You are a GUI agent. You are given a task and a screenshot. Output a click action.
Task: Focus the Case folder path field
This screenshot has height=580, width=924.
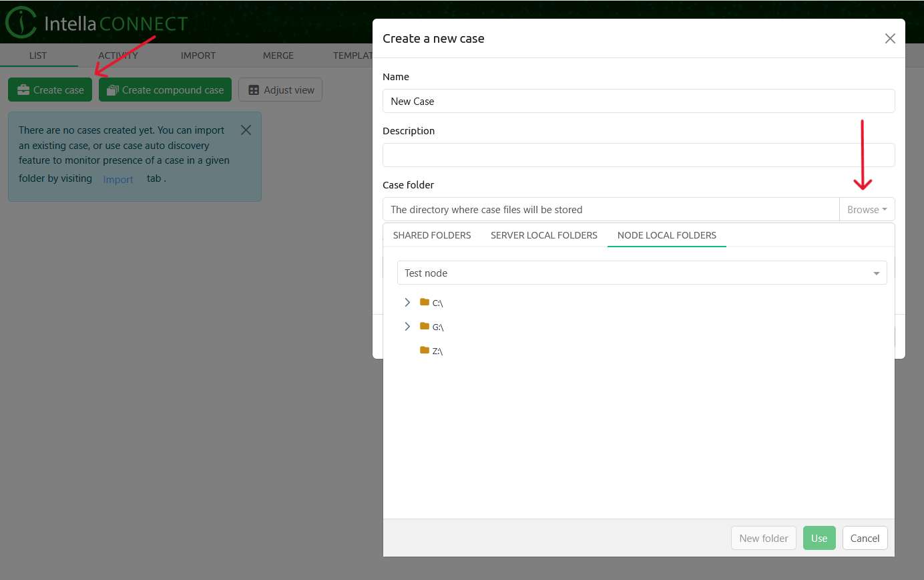pyautogui.click(x=610, y=209)
